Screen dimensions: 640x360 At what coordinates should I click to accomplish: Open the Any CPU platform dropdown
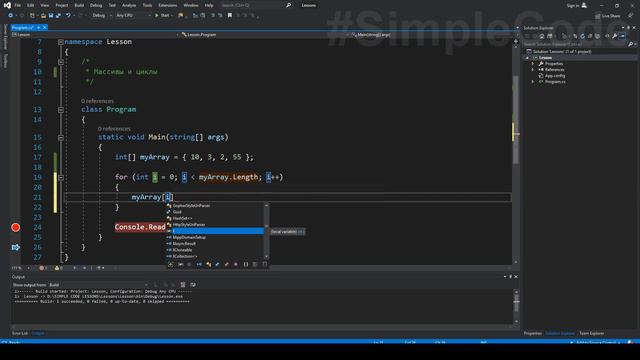[133, 15]
